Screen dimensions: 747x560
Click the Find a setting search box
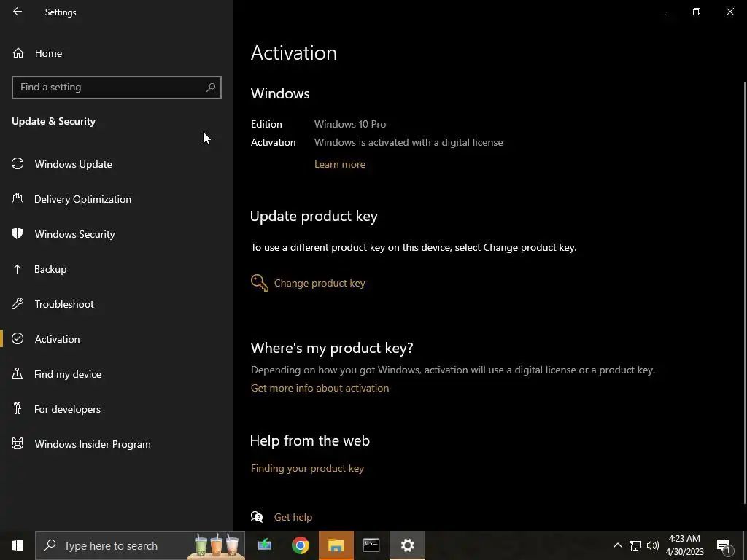[116, 87]
